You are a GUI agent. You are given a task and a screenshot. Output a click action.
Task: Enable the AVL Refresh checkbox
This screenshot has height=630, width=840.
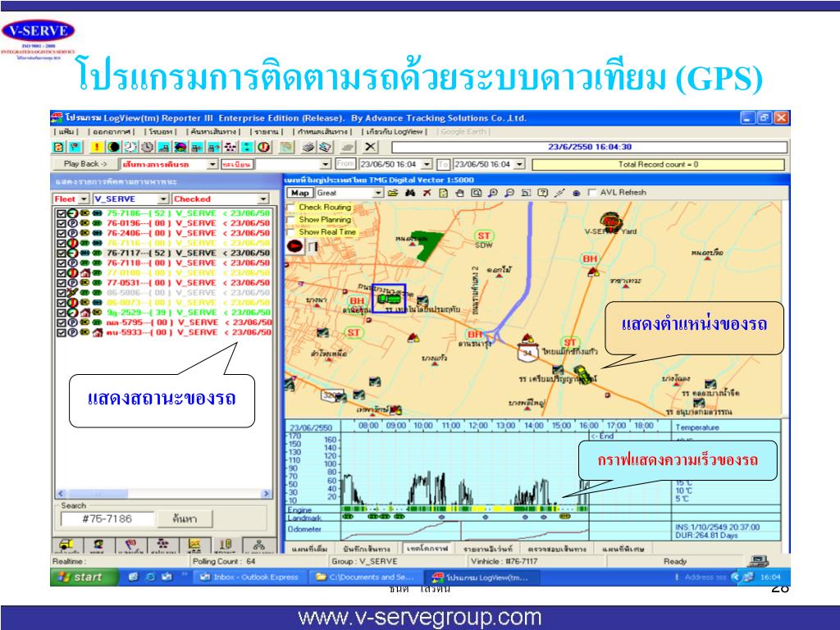[592, 192]
